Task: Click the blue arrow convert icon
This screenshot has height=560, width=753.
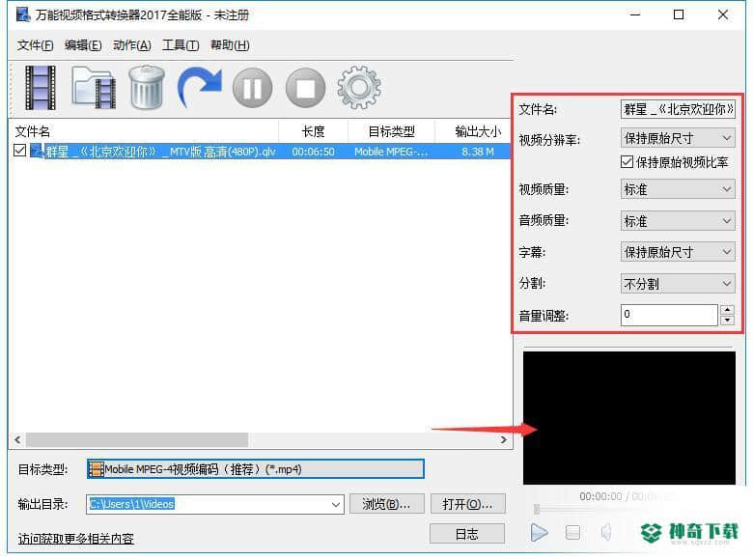Action: tap(200, 87)
